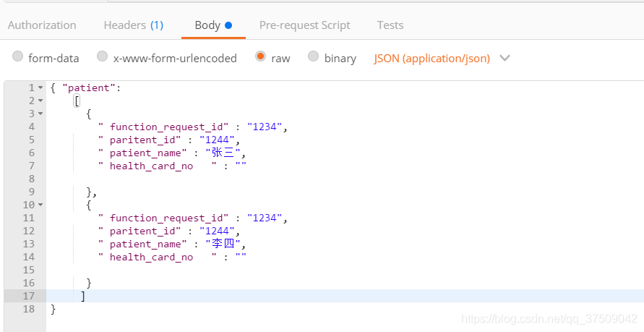The height and width of the screenshot is (332, 644).
Task: Click line number 9 in the gutter
Action: tap(32, 192)
